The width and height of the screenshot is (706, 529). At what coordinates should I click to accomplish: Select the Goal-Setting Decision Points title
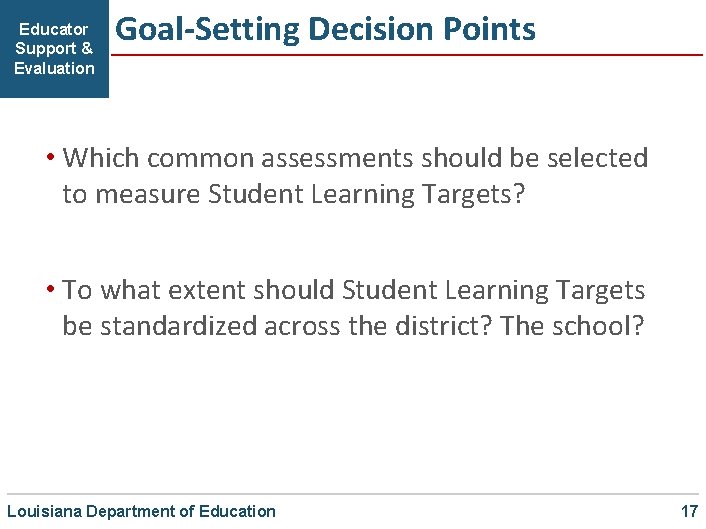(326, 30)
